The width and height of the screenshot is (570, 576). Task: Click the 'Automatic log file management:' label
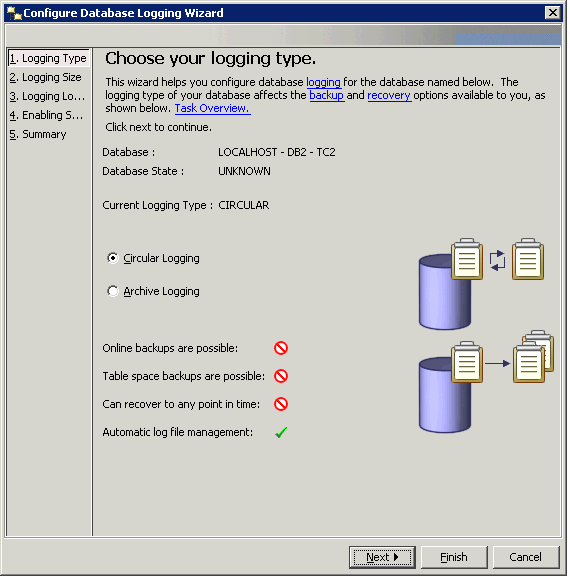[x=178, y=432]
